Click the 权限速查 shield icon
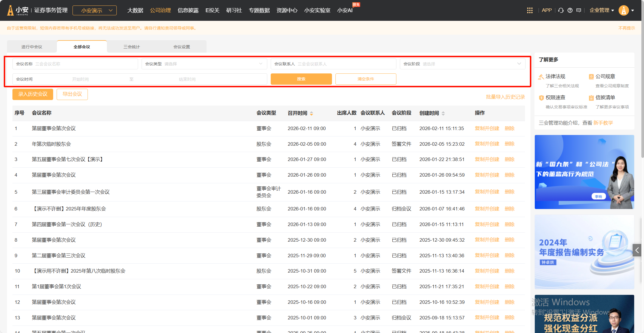 coord(541,98)
